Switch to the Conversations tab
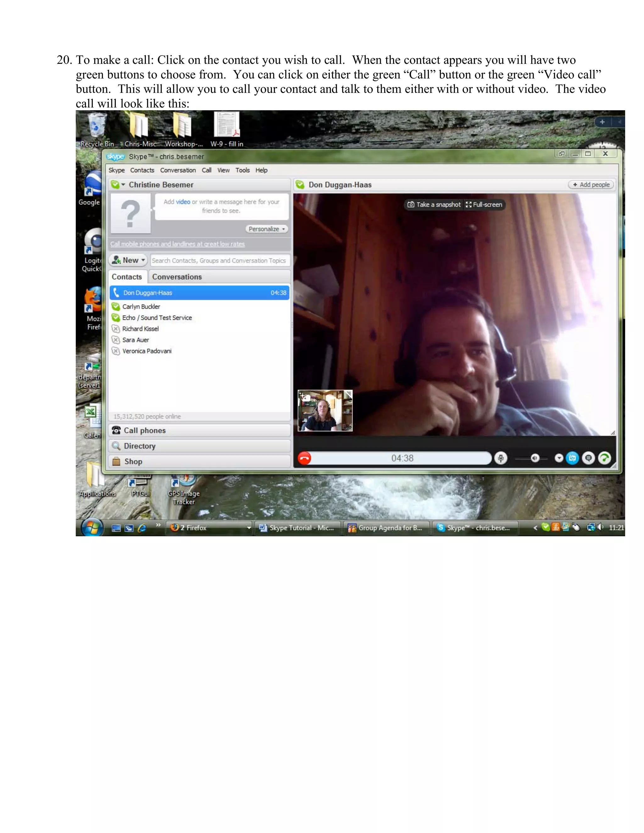Screen dimensions: 644x833 coord(177,277)
